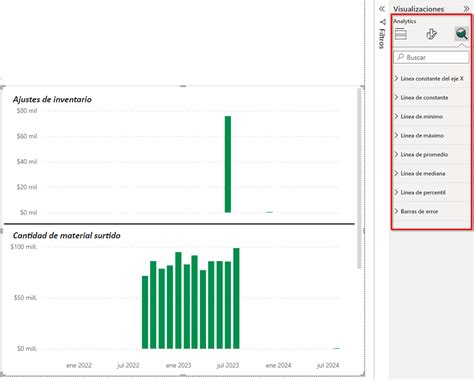Open the format visual paintbrush icon
474x380 pixels.
coord(431,34)
